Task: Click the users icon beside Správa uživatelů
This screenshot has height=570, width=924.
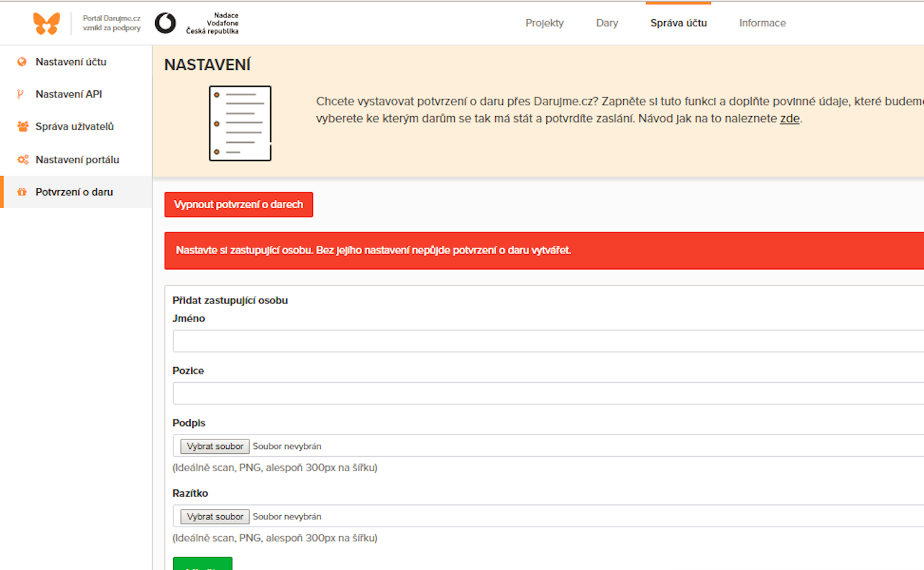Action: [x=23, y=126]
